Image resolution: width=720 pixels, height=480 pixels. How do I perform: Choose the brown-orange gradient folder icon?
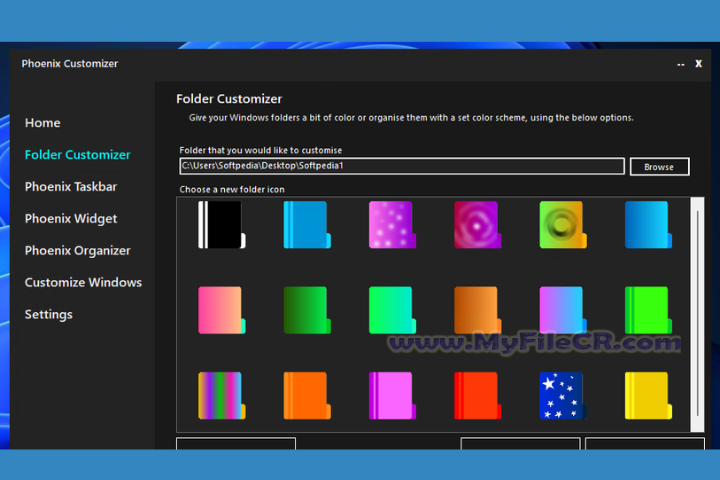tap(478, 310)
